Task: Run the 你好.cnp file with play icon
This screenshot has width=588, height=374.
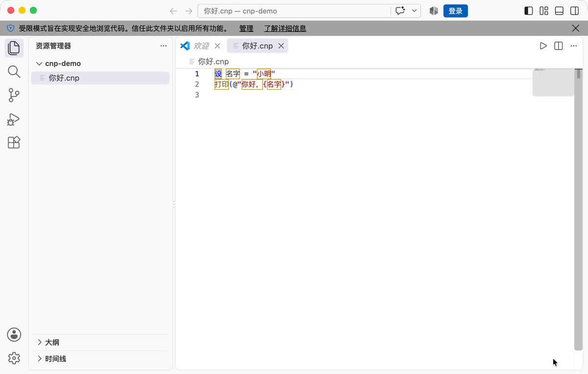Action: 543,46
